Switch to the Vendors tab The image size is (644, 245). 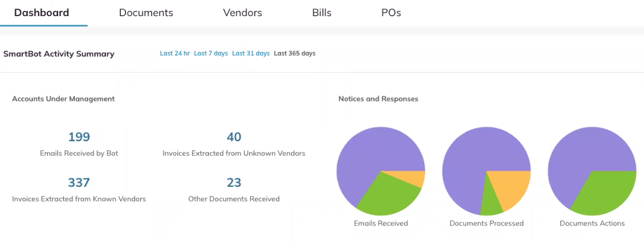click(242, 13)
